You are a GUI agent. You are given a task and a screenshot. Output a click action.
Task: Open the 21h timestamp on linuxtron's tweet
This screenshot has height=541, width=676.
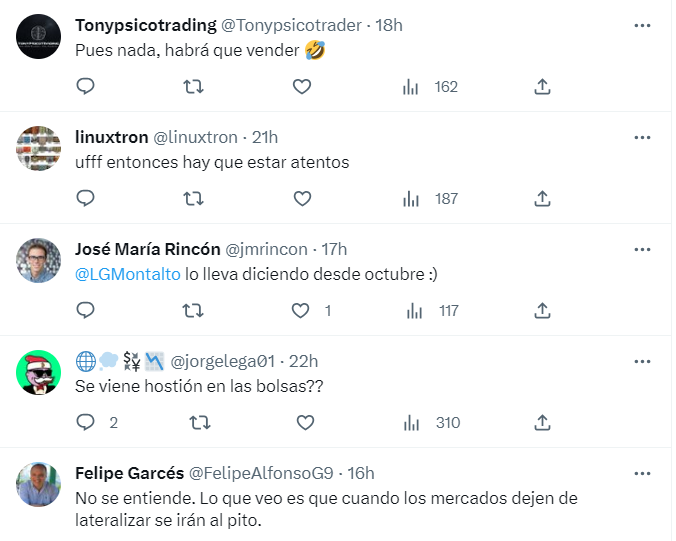click(x=265, y=137)
